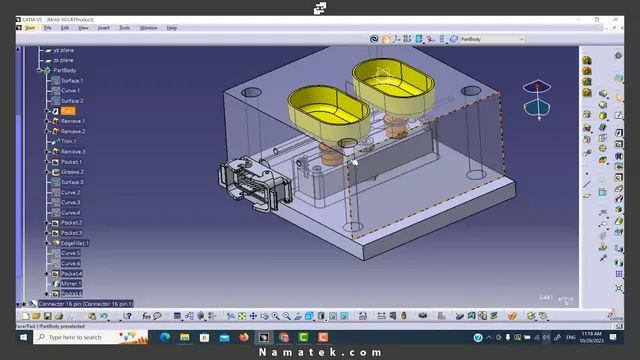
Task: Expand the Remove.1 tree node
Action: (47, 121)
